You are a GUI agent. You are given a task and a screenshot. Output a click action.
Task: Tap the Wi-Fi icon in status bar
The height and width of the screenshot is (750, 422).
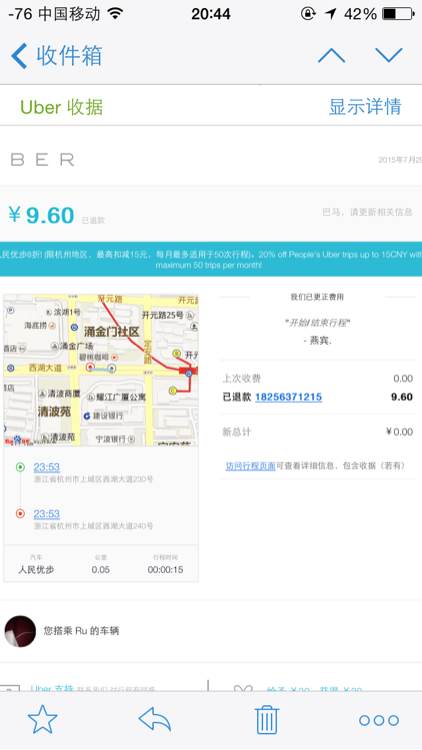pyautogui.click(x=115, y=13)
